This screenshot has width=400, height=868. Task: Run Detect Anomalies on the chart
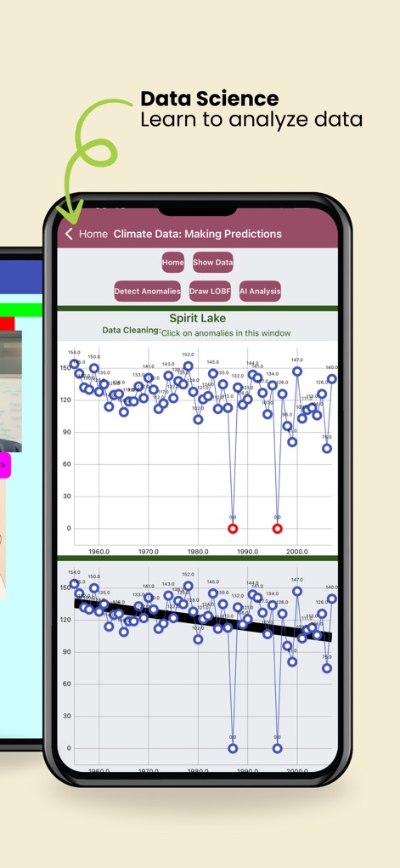(147, 292)
